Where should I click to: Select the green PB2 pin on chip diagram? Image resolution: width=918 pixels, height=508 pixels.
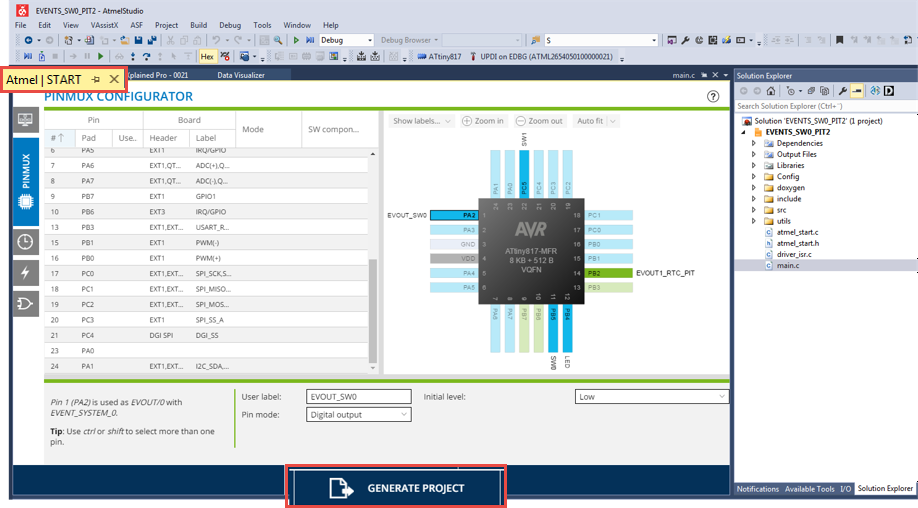coord(609,273)
